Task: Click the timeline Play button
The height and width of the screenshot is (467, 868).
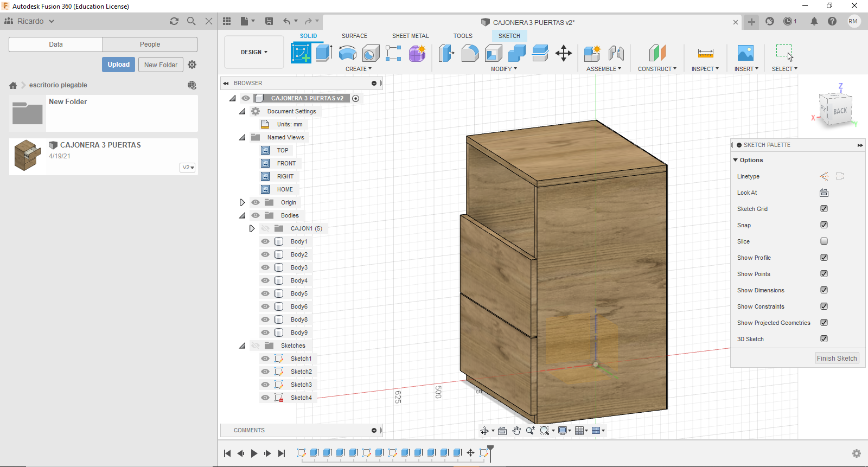Action: 254,453
